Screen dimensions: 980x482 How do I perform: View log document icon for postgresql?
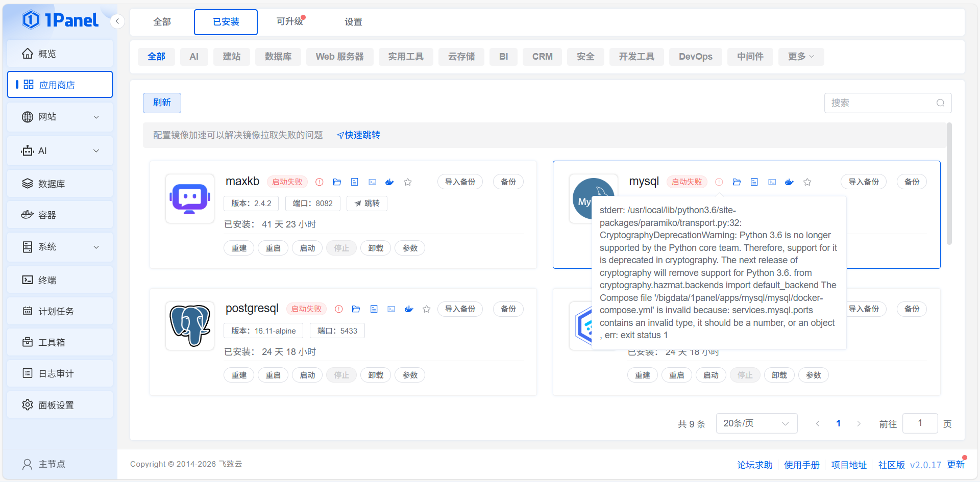pyautogui.click(x=374, y=309)
